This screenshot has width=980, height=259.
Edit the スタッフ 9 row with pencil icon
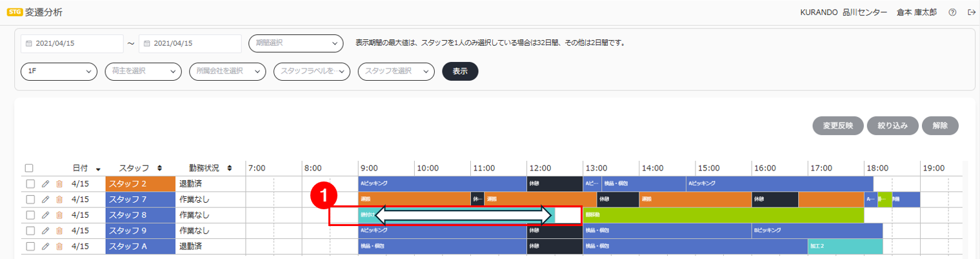45,231
